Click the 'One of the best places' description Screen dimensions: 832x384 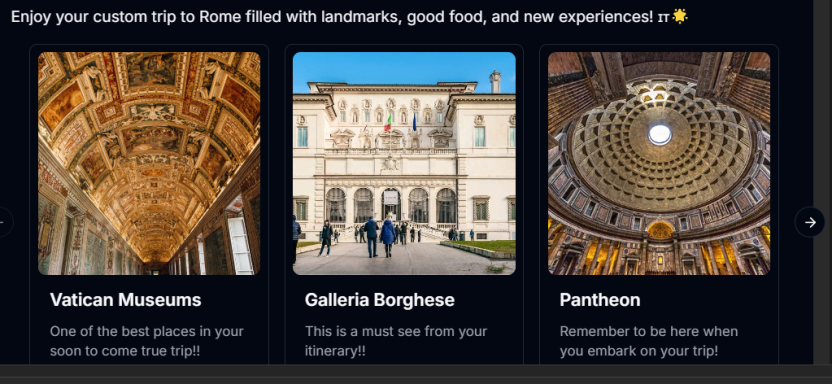tap(146, 341)
